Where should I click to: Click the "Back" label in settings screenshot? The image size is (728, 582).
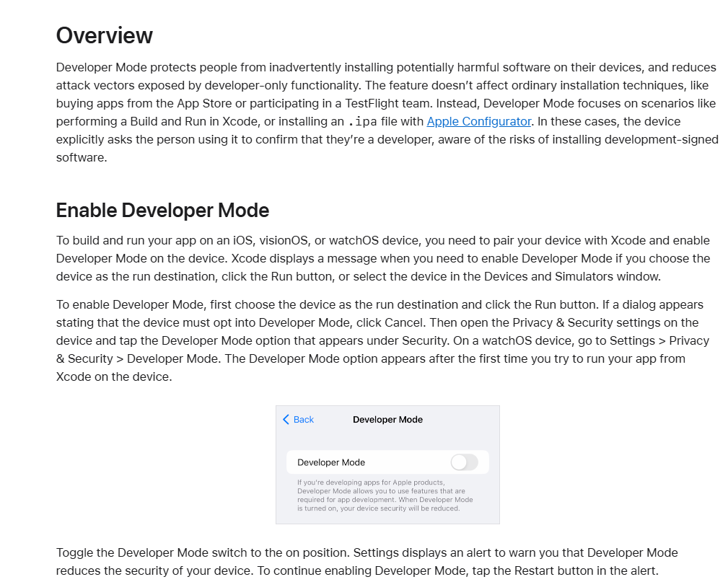coord(304,420)
